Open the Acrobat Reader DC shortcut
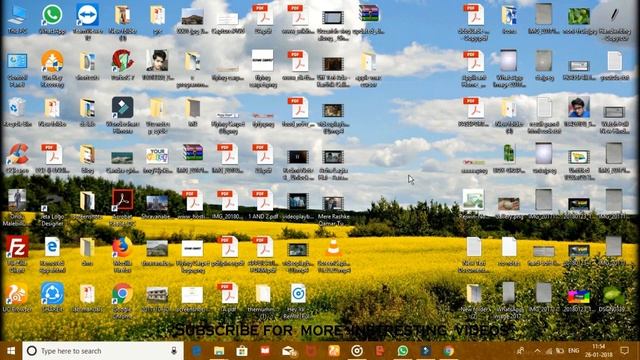This screenshot has height=360, width=640. point(122,207)
